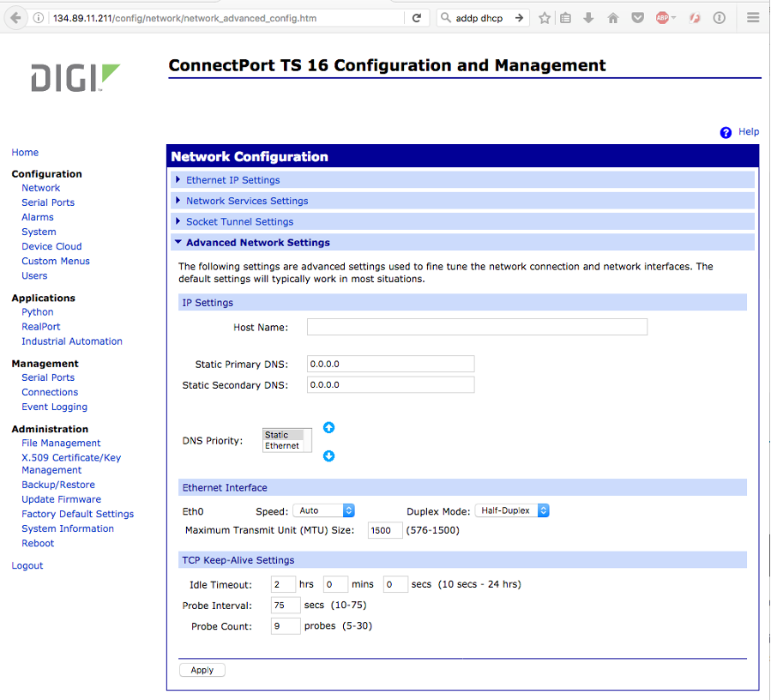Open Serial Ports under Configuration

pos(48,202)
